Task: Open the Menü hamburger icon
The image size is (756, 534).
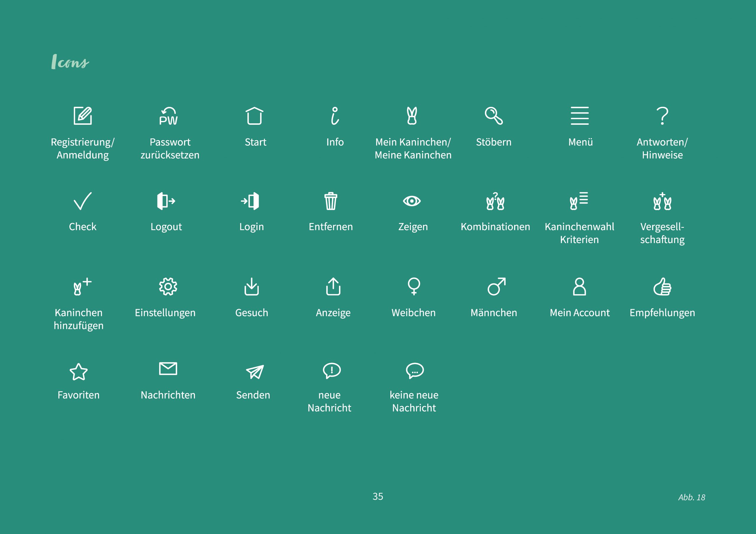Action: click(x=579, y=116)
